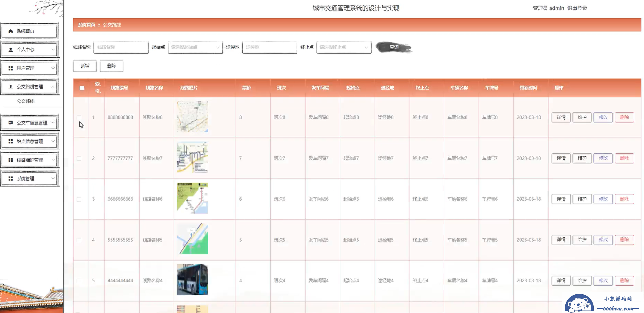Viewport: 644px width, 313px height.
Task: Open 详情 for row 线路名称5
Action: point(561,240)
